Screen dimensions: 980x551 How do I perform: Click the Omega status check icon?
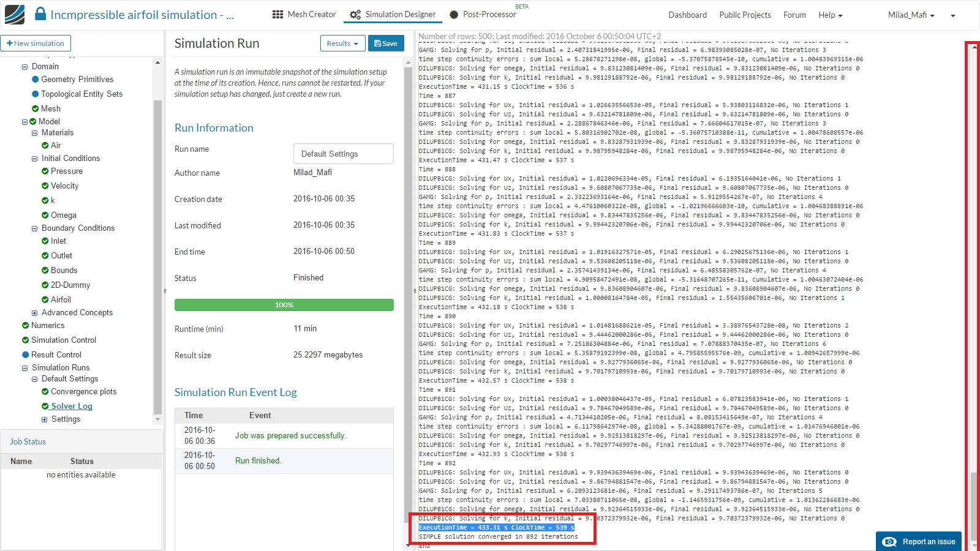(45, 215)
